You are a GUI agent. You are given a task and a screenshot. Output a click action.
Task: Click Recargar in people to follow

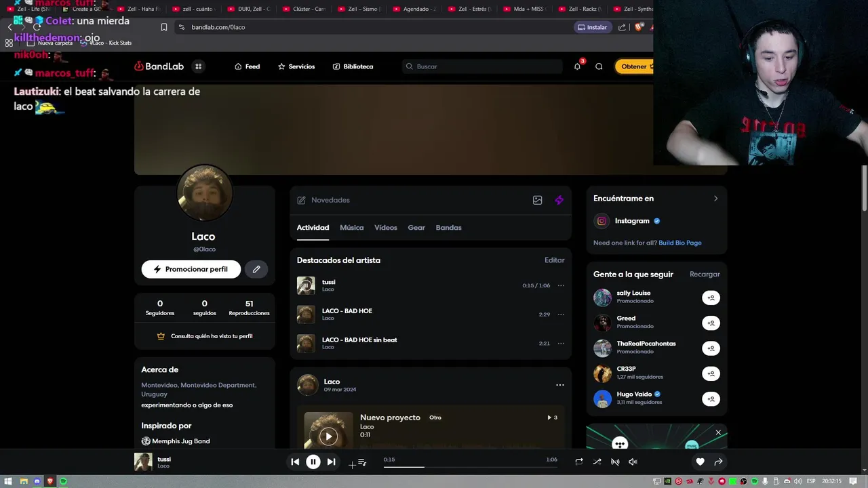click(705, 274)
